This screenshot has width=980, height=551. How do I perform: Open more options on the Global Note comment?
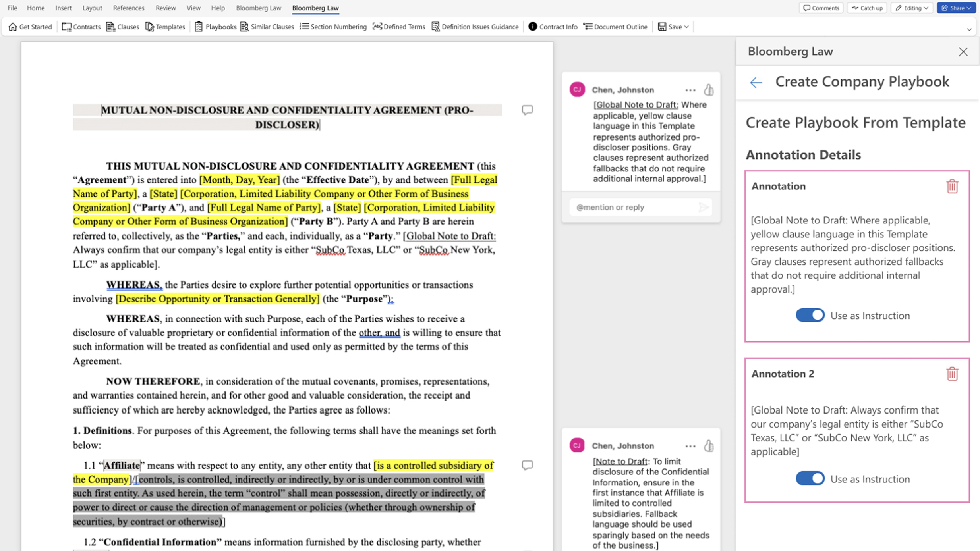690,90
